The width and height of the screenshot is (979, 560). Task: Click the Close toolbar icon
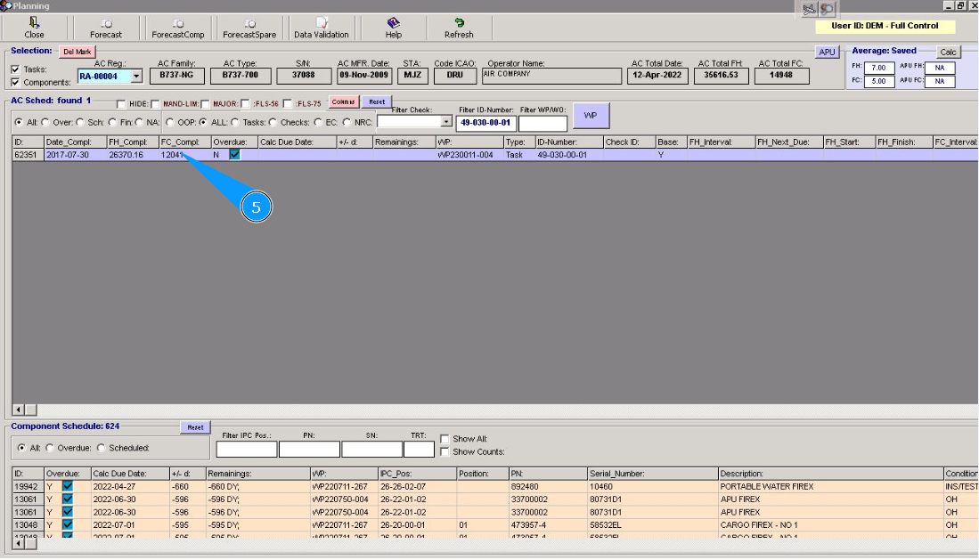(34, 28)
